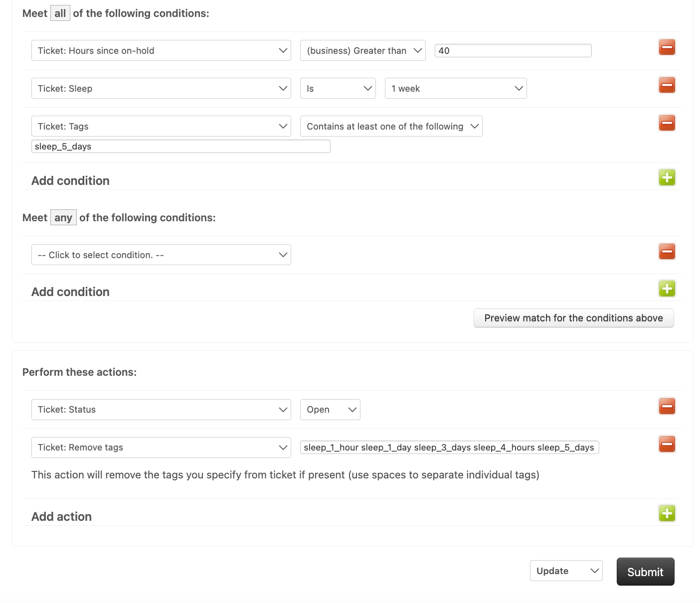Submit the trigger form
The height and width of the screenshot is (603, 700).
click(645, 572)
